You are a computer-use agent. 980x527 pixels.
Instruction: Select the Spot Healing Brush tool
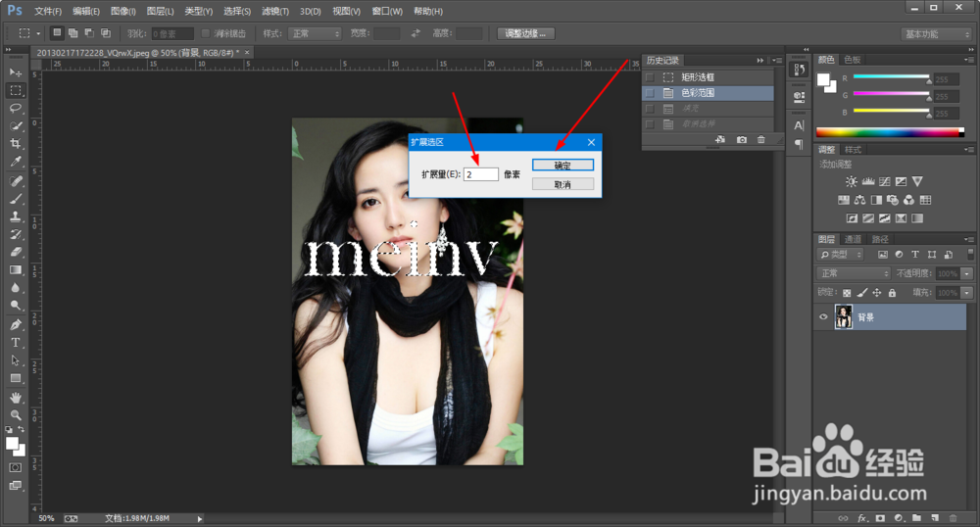point(16,181)
